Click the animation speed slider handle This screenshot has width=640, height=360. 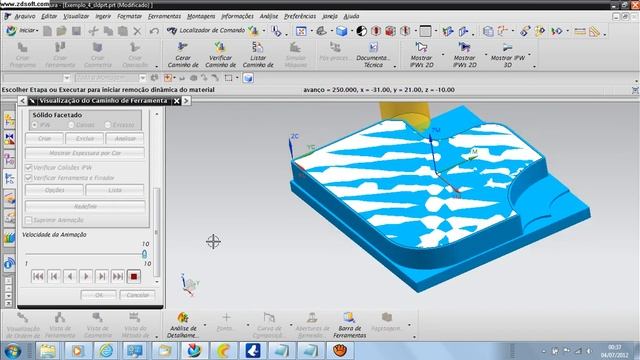point(144,254)
